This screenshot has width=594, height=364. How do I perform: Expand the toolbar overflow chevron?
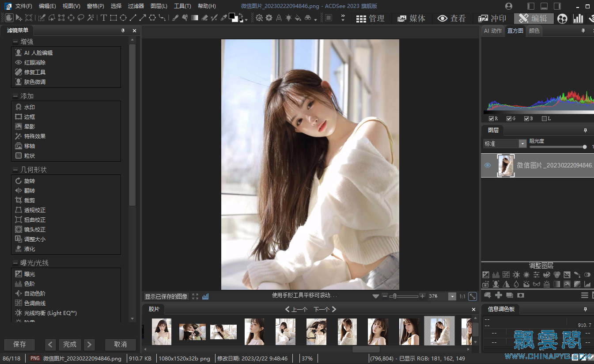point(343,18)
